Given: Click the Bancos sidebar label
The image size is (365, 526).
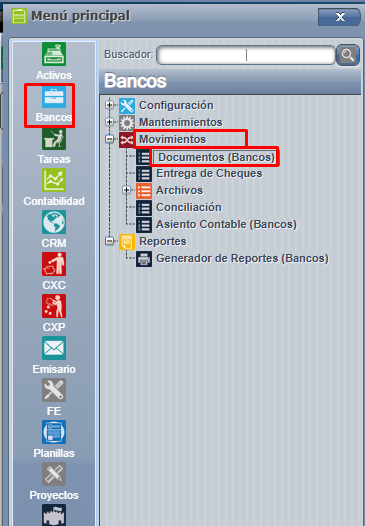Looking at the screenshot, I should click(x=54, y=117).
